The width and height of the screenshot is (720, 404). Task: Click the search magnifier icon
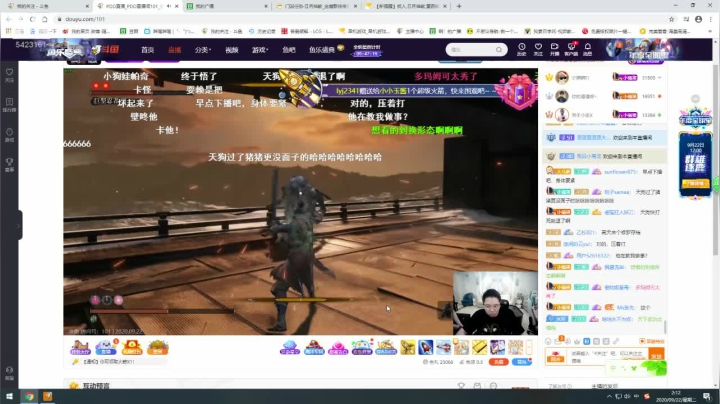(499, 50)
